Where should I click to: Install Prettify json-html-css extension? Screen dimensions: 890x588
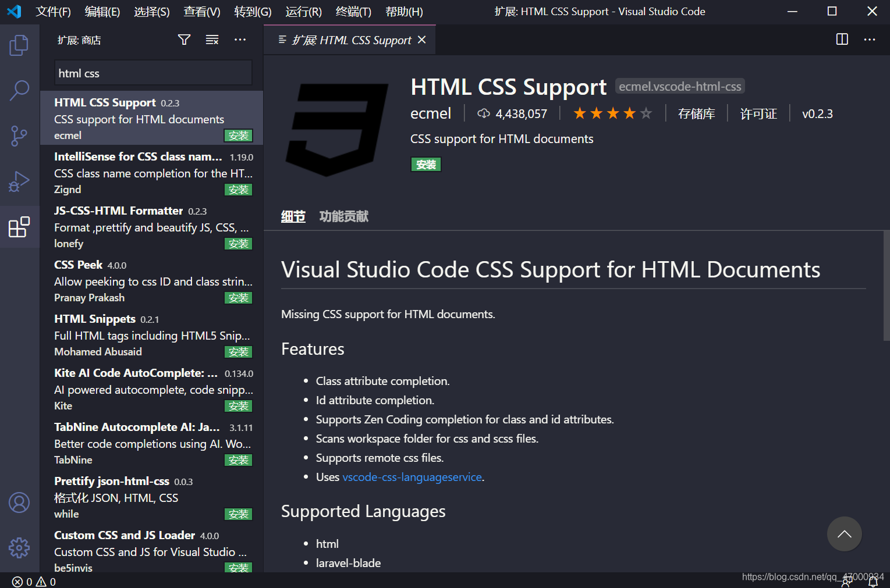239,514
